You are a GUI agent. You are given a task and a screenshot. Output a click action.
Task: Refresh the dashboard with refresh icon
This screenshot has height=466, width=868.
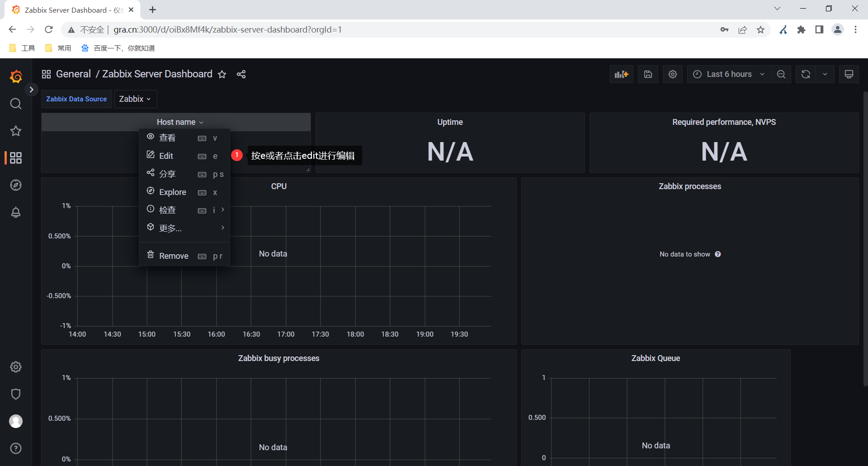tap(806, 74)
